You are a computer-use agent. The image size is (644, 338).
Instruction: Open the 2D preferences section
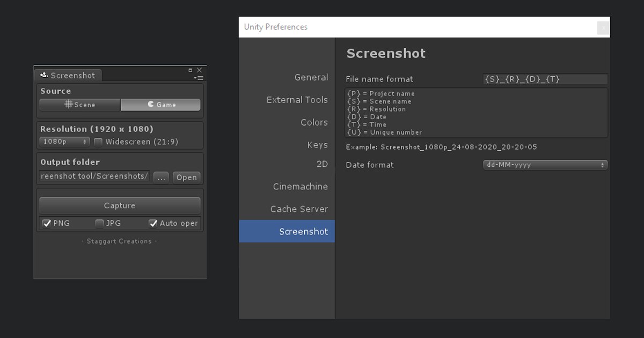(322, 164)
